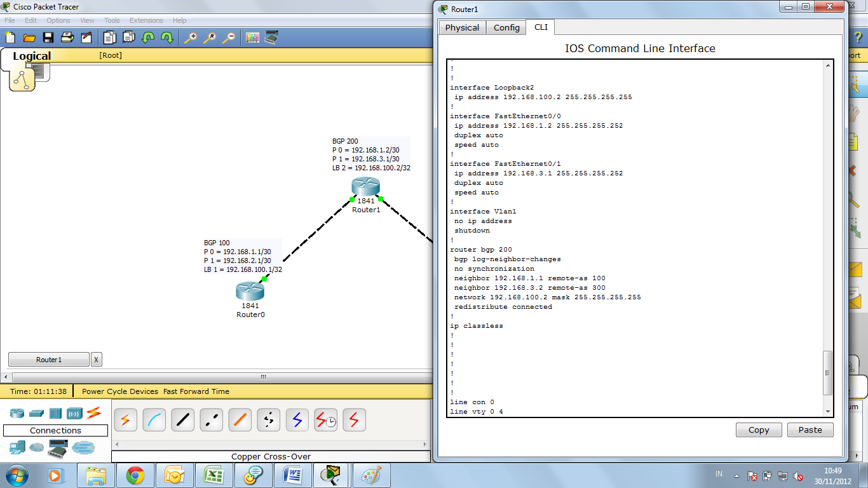The height and width of the screenshot is (488, 868).
Task: Choose the Console cable connection
Action: pyautogui.click(x=154, y=420)
